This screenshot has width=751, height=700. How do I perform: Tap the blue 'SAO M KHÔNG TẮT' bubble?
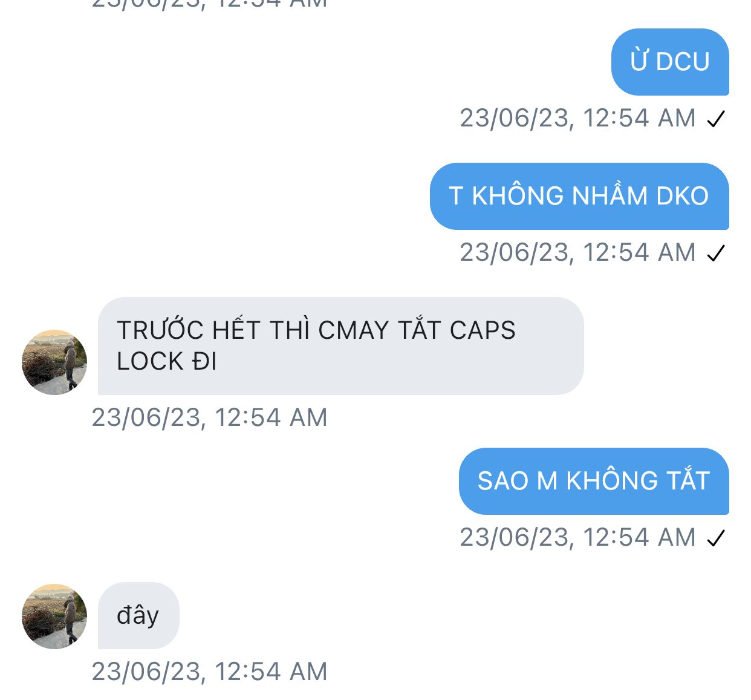(594, 481)
